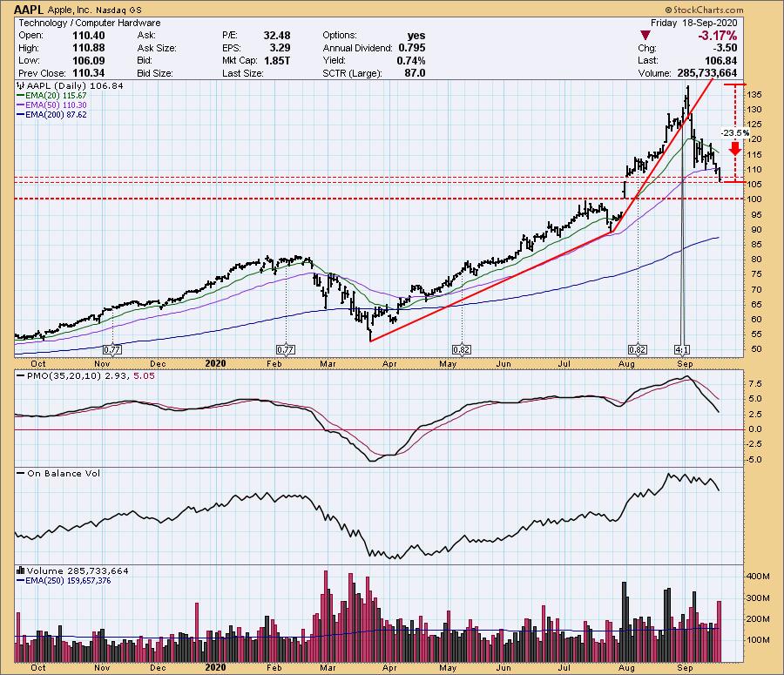Click the 135 price axis label
The image size is (784, 675).
click(755, 94)
